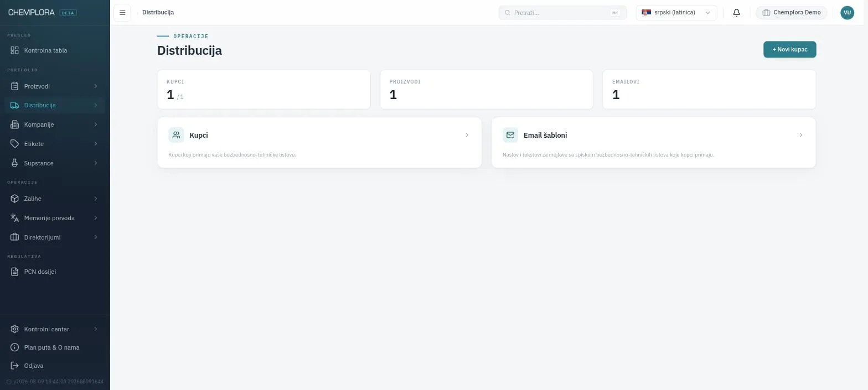The image size is (868, 390).
Task: Click the EMAILOVI stat card
Action: (709, 90)
